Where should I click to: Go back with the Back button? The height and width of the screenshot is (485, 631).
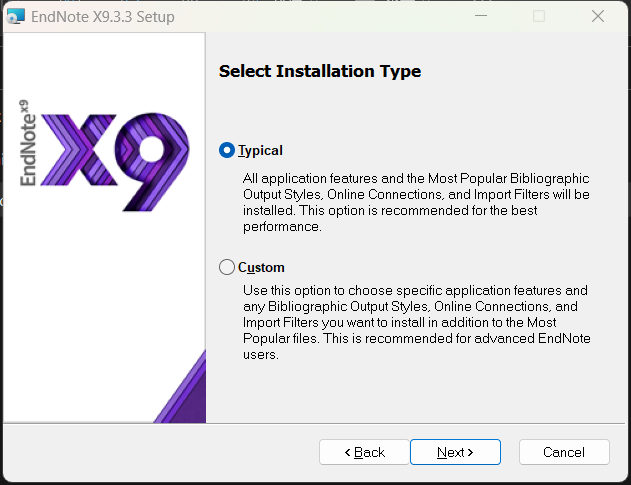(364, 452)
